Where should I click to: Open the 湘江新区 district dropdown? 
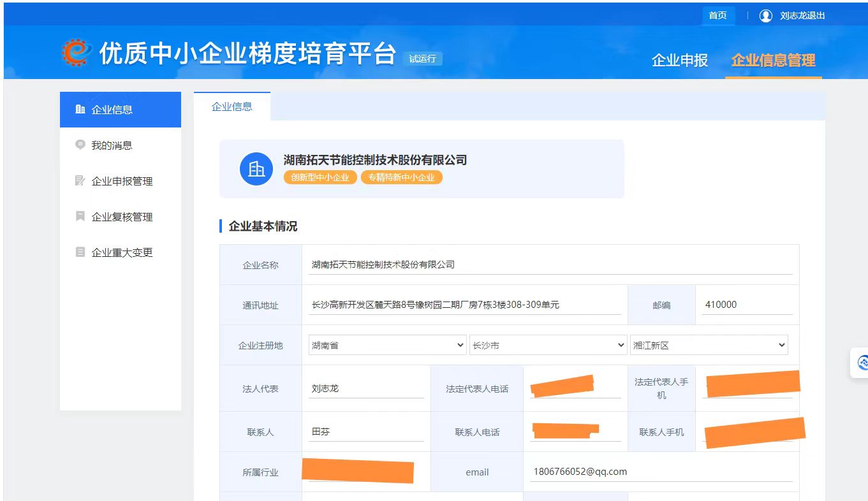(x=709, y=345)
